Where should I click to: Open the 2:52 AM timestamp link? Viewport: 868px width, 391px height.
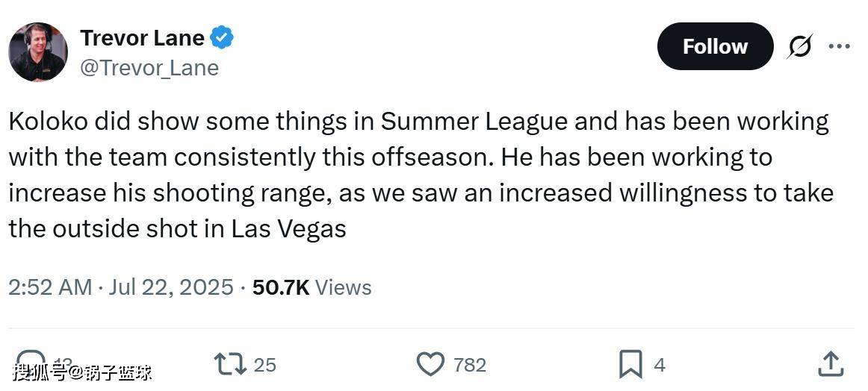[50, 287]
